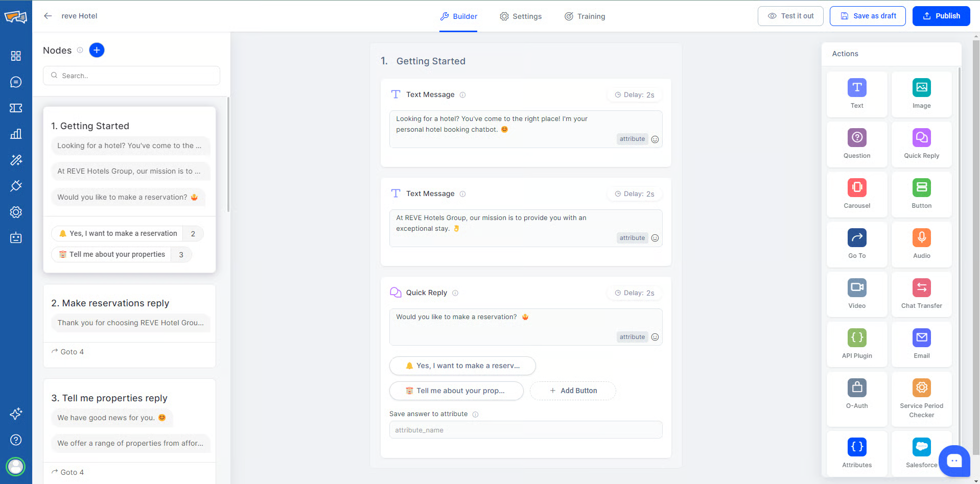Switch to the Settings tab
This screenshot has width=980, height=484.
[x=521, y=16]
